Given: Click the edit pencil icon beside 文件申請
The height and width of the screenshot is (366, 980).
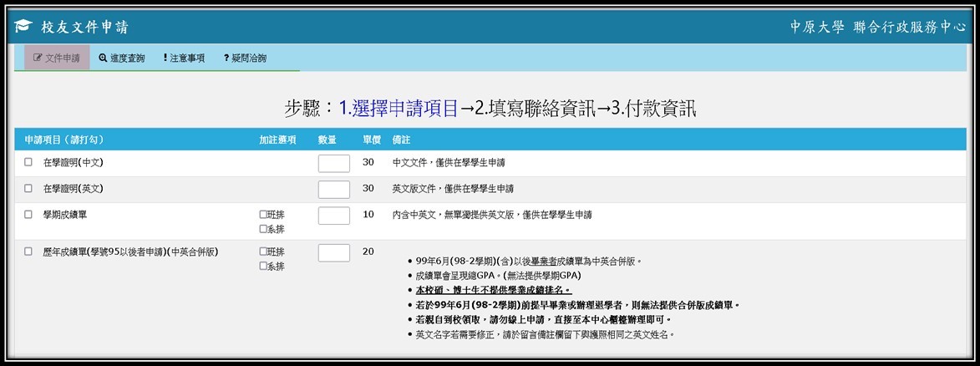Looking at the screenshot, I should (38, 58).
